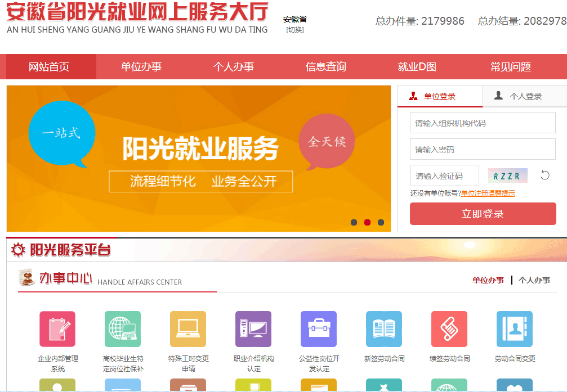Screen dimensions: 567x392
Task: Click 新签劳动合同 book icon
Action: [383, 329]
